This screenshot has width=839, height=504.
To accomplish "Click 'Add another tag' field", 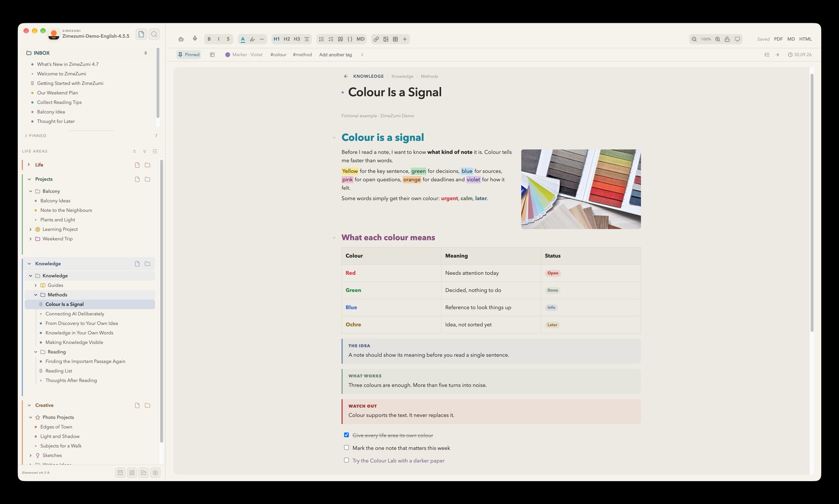I will (x=336, y=54).
